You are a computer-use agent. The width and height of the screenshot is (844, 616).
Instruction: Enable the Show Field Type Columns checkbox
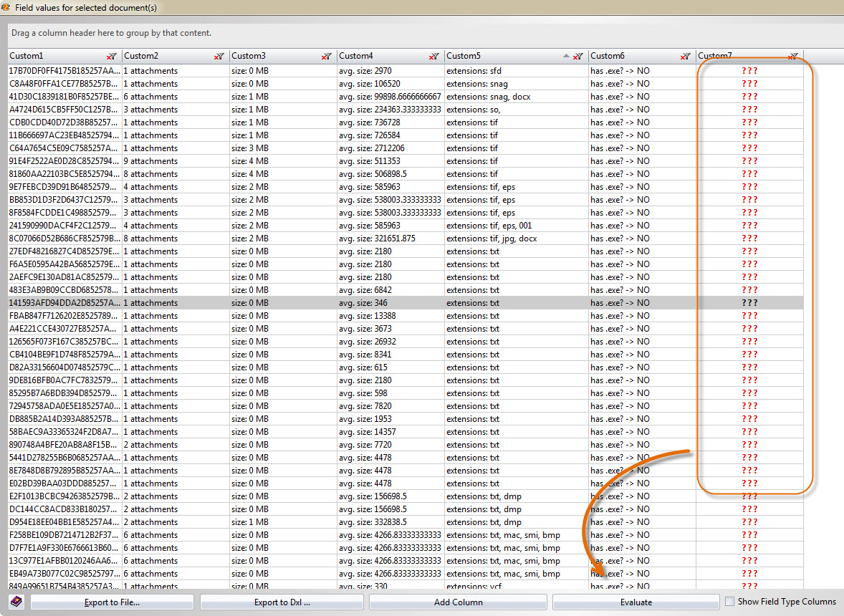coord(730,602)
